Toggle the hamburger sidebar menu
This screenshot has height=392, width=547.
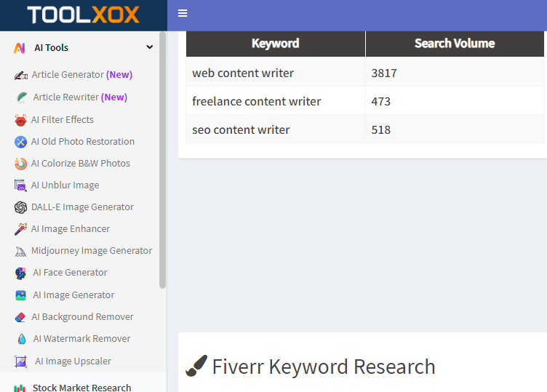pos(183,13)
